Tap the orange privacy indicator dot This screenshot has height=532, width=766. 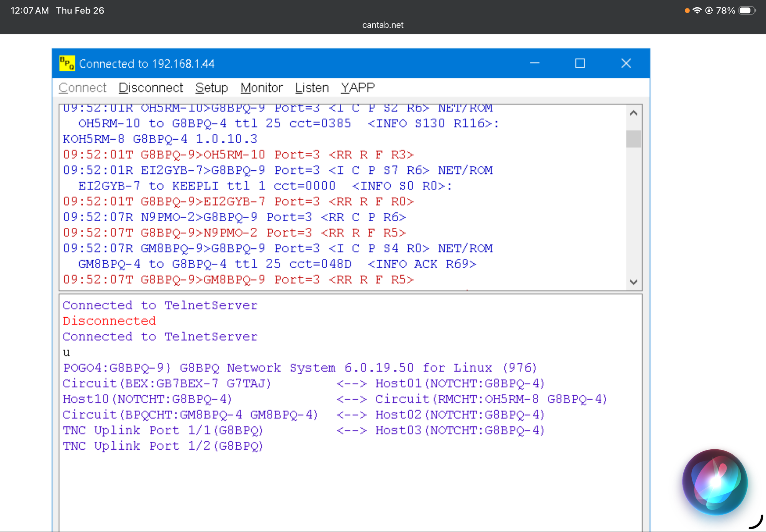687,10
